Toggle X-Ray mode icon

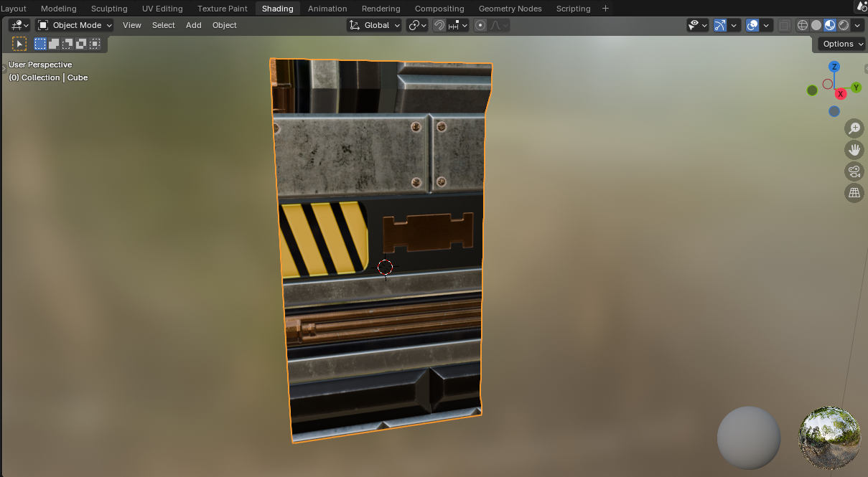[x=785, y=25]
